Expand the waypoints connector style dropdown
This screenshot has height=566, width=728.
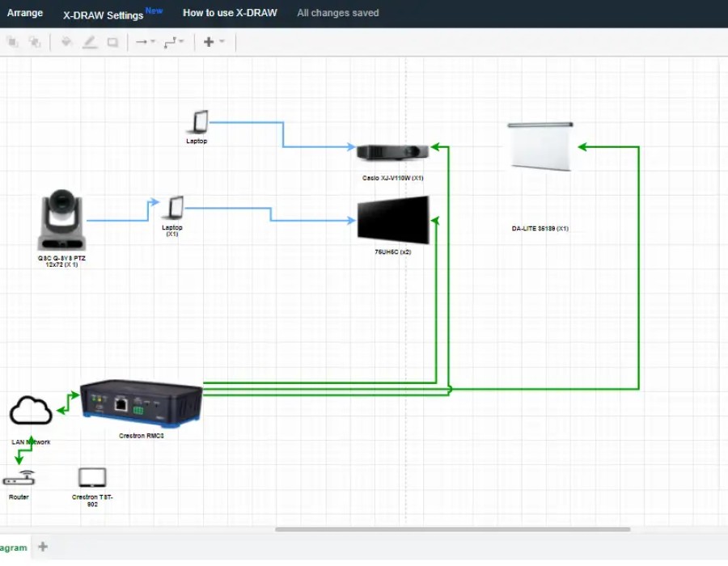(x=174, y=42)
